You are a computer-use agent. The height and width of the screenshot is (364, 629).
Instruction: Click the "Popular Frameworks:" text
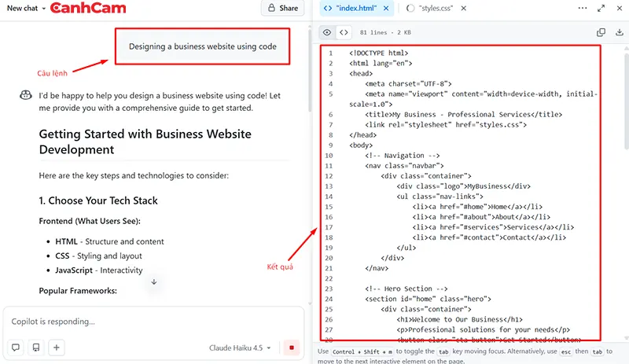coord(78,291)
